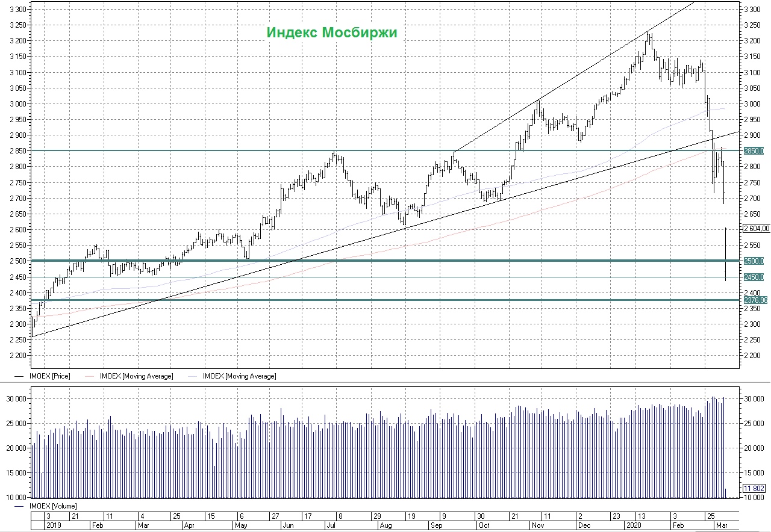
Task: Click 3 000 on the right price axis
Action: (753, 104)
